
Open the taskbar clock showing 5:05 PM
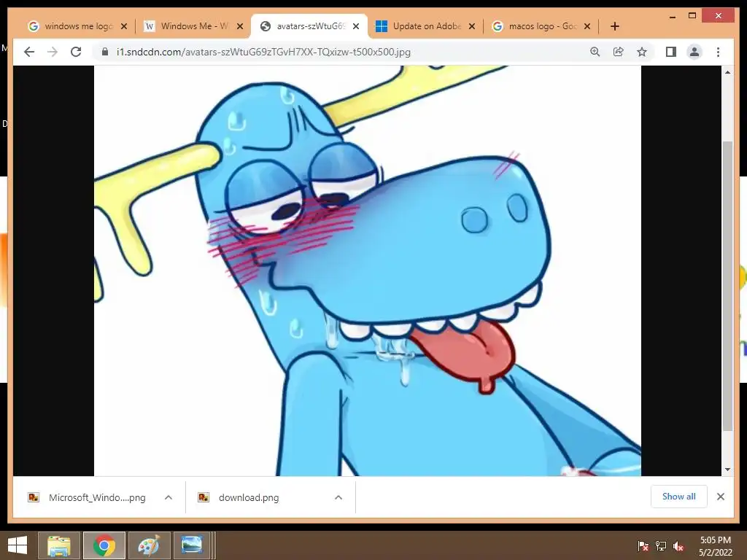715,545
